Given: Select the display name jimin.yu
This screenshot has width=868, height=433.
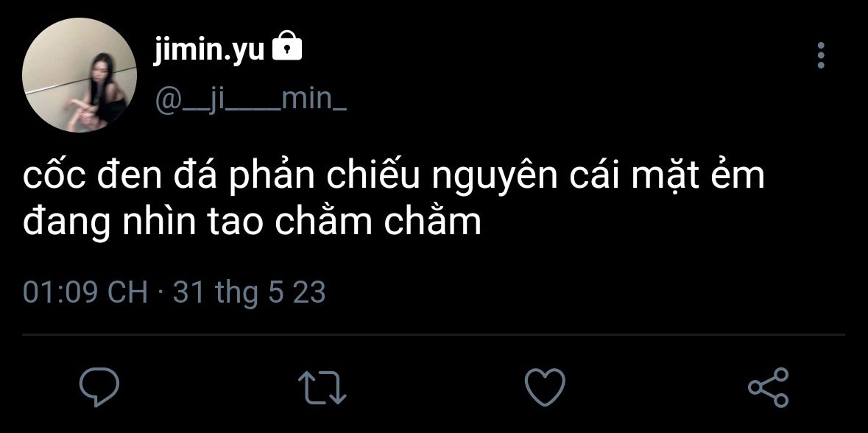Looking at the screenshot, I should (208, 51).
